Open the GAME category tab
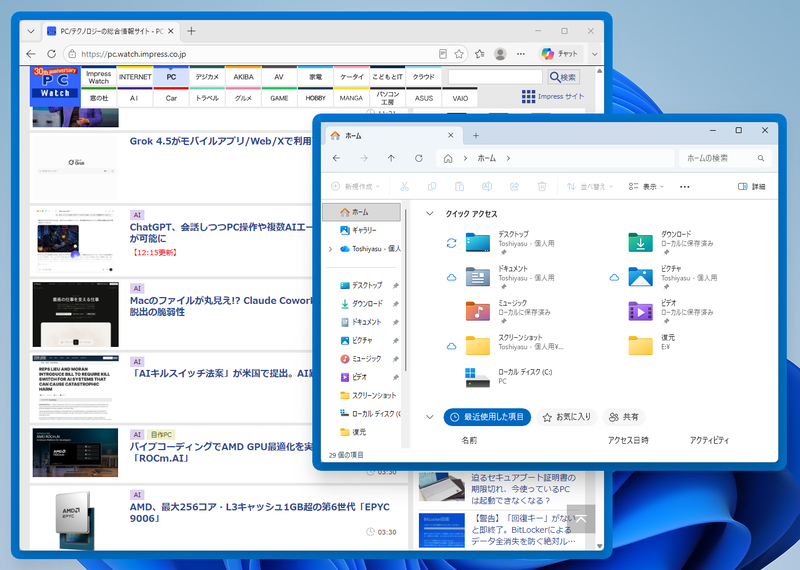Image resolution: width=800 pixels, height=570 pixels. (x=279, y=98)
